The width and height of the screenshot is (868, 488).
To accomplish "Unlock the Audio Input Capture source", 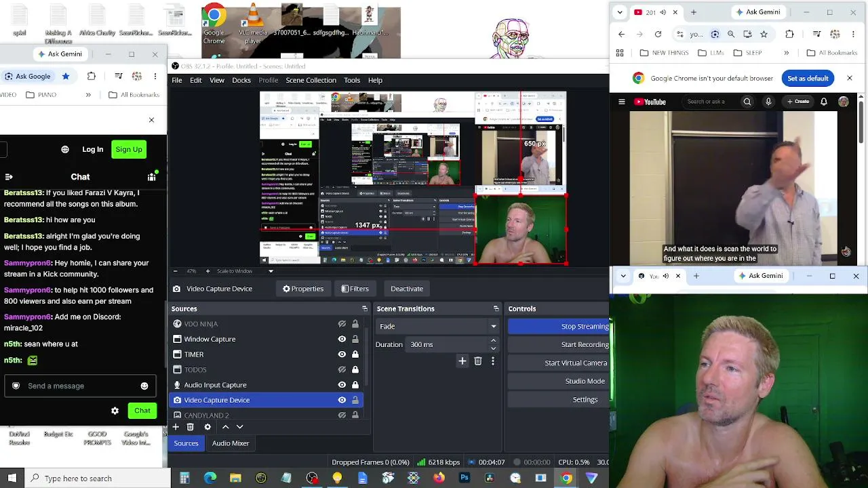I will coord(355,385).
